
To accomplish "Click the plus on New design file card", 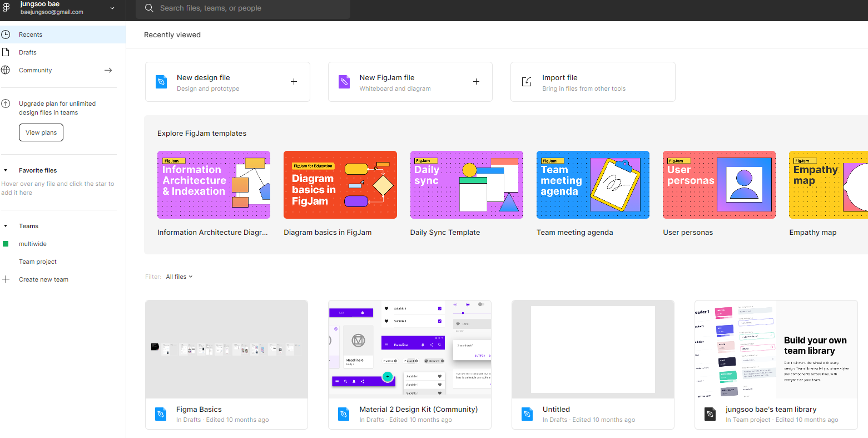I will pyautogui.click(x=294, y=82).
